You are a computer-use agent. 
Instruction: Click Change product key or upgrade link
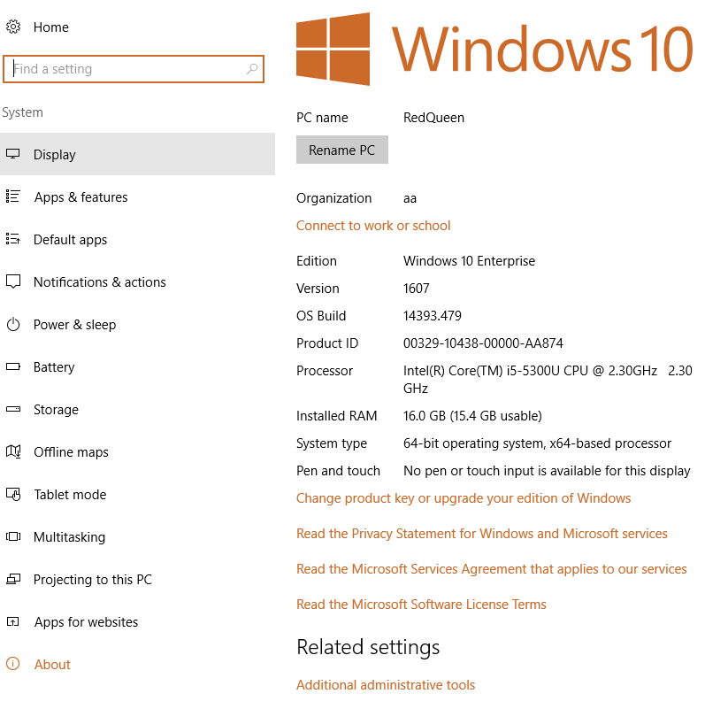(x=464, y=498)
